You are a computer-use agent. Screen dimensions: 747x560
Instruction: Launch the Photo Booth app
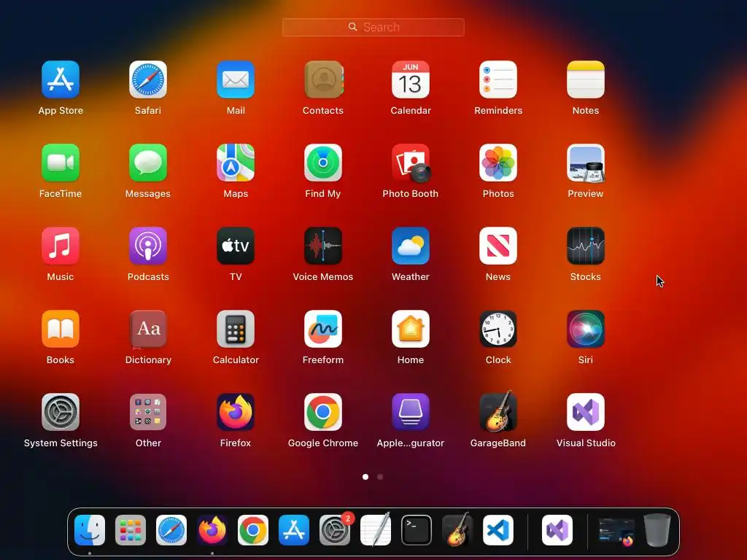[411, 163]
